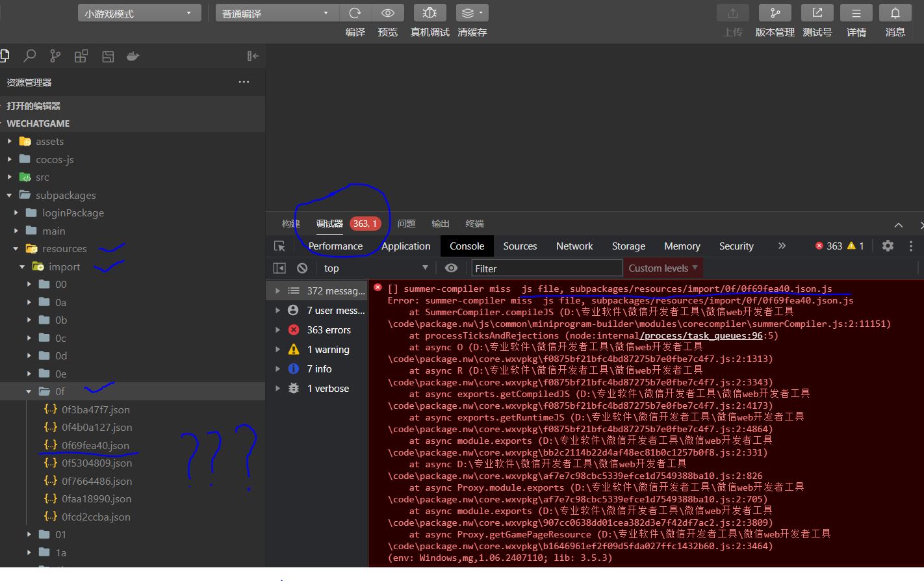The height and width of the screenshot is (581, 924).
Task: Click the red error count indicator
Action: point(828,246)
